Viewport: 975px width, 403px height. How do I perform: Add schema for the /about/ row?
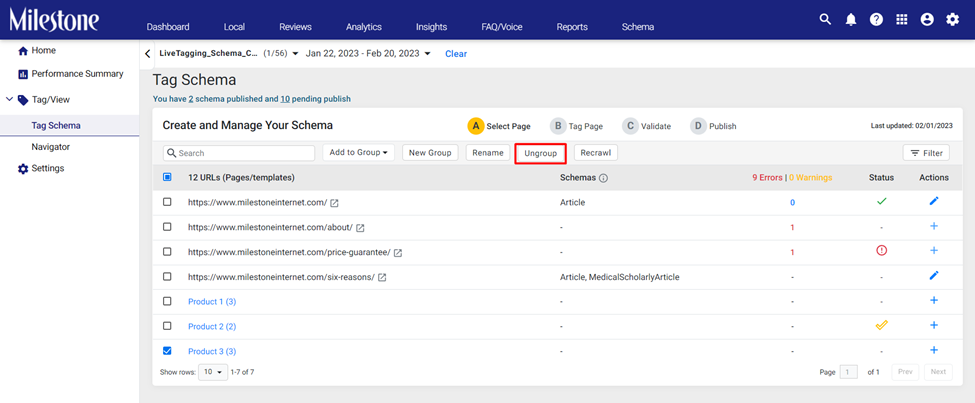934,226
